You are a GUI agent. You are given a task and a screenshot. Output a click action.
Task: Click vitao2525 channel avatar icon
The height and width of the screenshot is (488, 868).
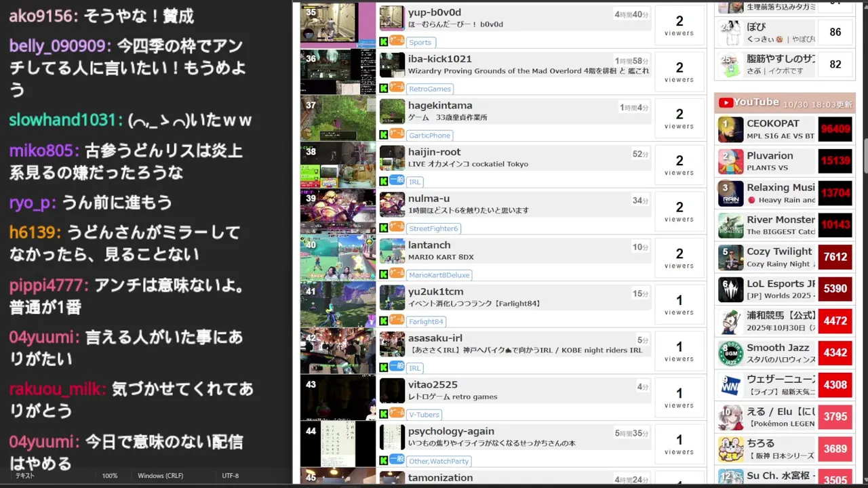tap(392, 390)
